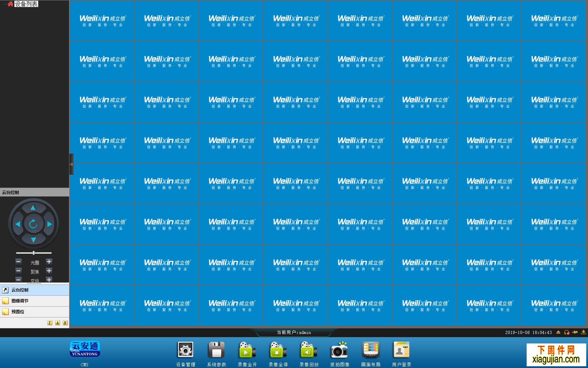
Task: Switch to 图像调节 image adjustment tab
Action: click(x=34, y=301)
